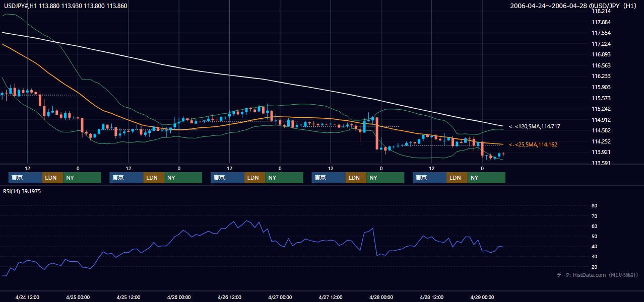Pick the 東京 session box for 4/26
The width and height of the screenshot is (644, 302).
tap(228, 178)
